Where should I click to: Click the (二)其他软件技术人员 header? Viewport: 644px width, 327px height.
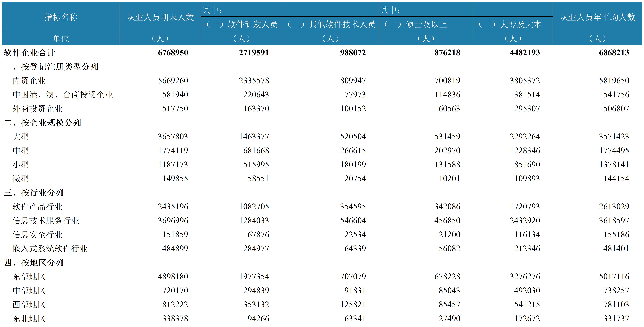click(330, 24)
